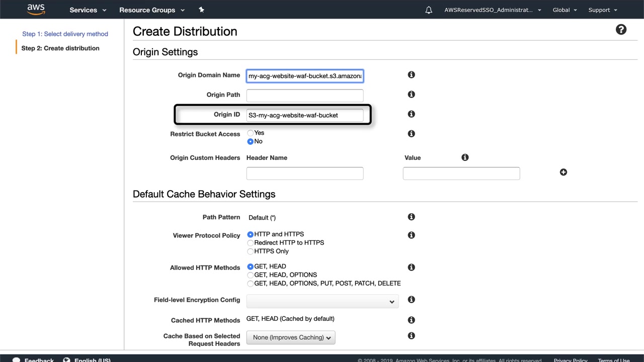Click info icon for Restrict Bucket Access
Image resolution: width=644 pixels, height=362 pixels.
click(411, 134)
